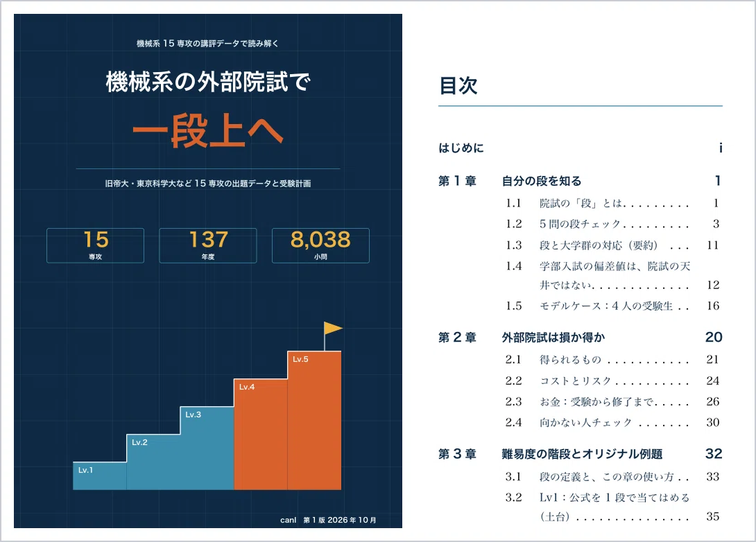Image resolution: width=756 pixels, height=542 pixels.
Task: Select section 1.4 学部入試の偏差値は entry
Action: pyautogui.click(x=612, y=276)
